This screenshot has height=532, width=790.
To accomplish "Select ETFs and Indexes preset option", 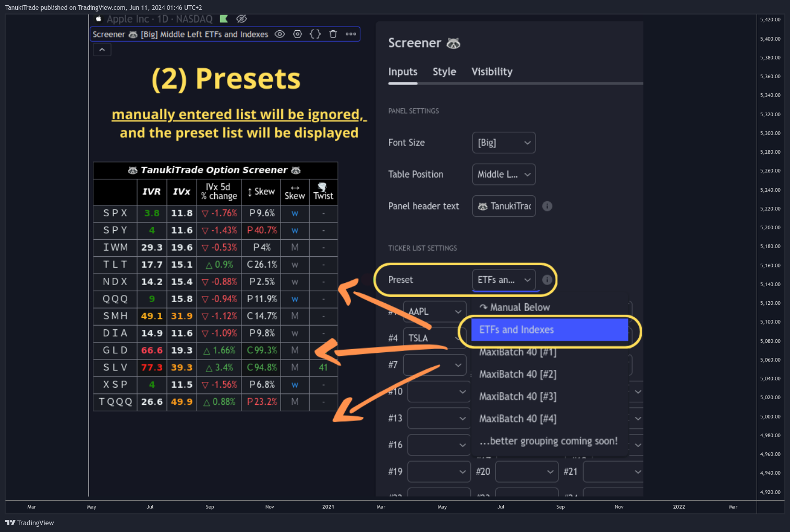I will 550,330.
